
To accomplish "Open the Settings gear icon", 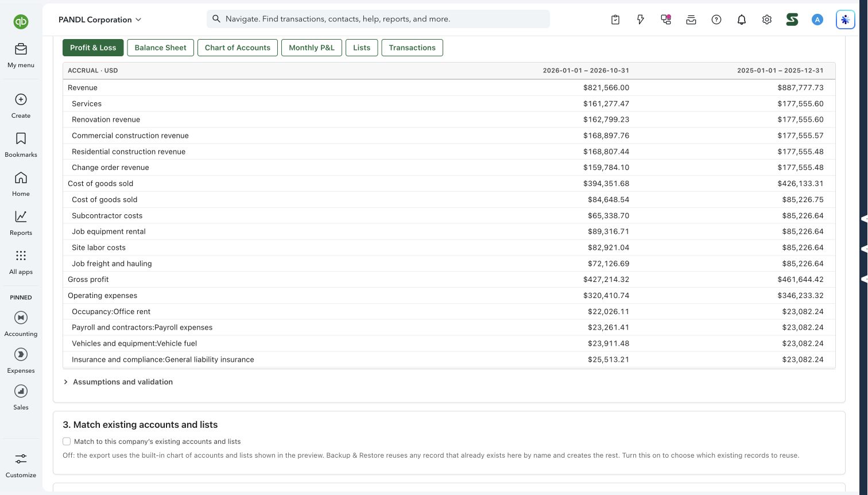I will tap(767, 20).
